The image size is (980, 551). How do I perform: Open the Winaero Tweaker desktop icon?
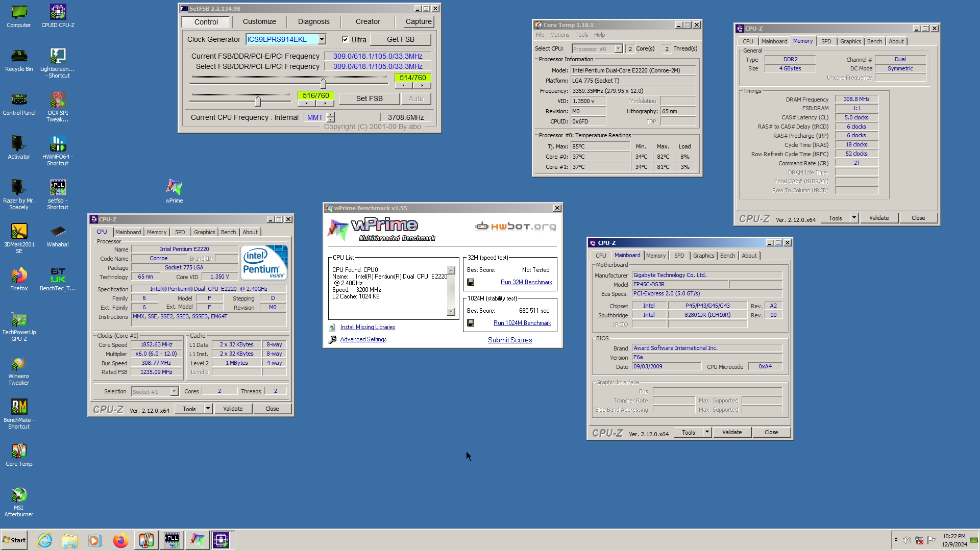pos(19,370)
